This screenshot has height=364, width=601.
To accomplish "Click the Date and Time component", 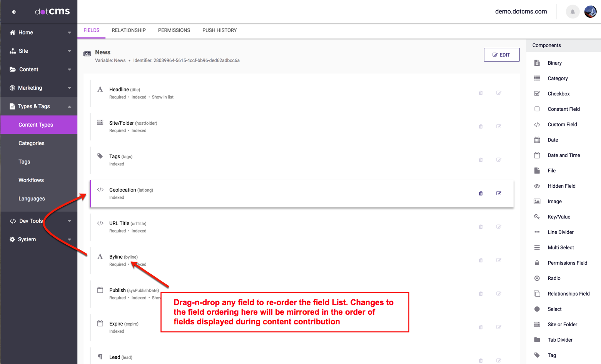I will (563, 155).
